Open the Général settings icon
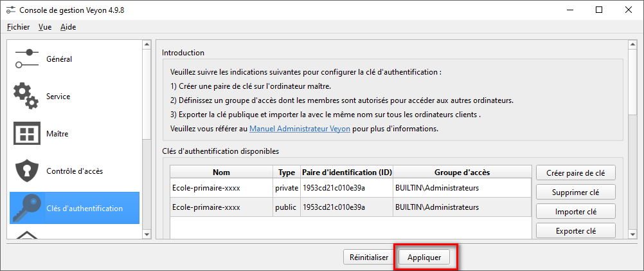Screen dimensions: 644x271 pyautogui.click(x=26, y=59)
